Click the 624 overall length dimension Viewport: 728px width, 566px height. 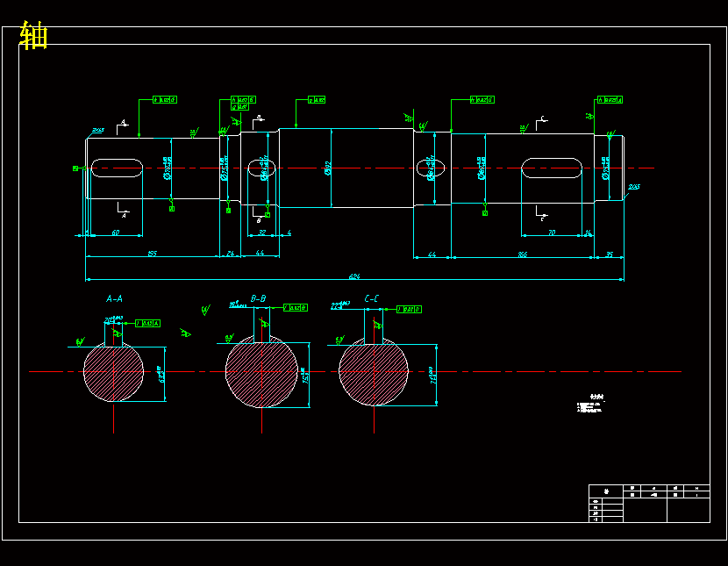[x=354, y=276]
